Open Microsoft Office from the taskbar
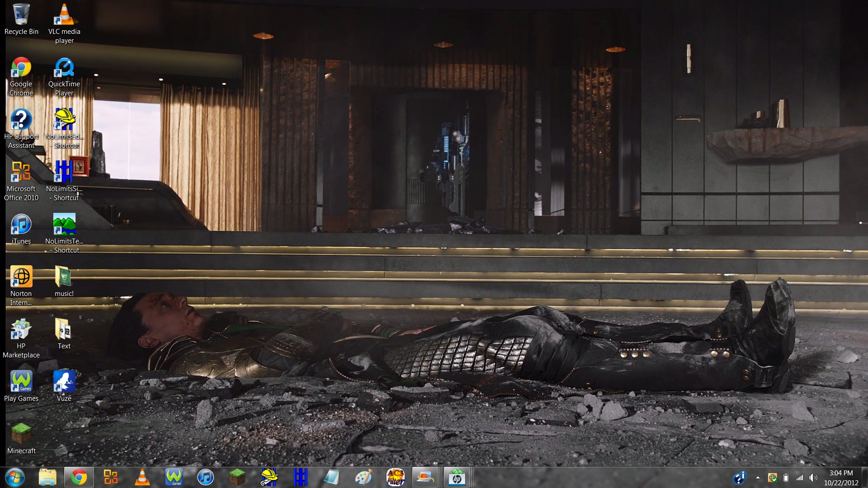 click(111, 477)
